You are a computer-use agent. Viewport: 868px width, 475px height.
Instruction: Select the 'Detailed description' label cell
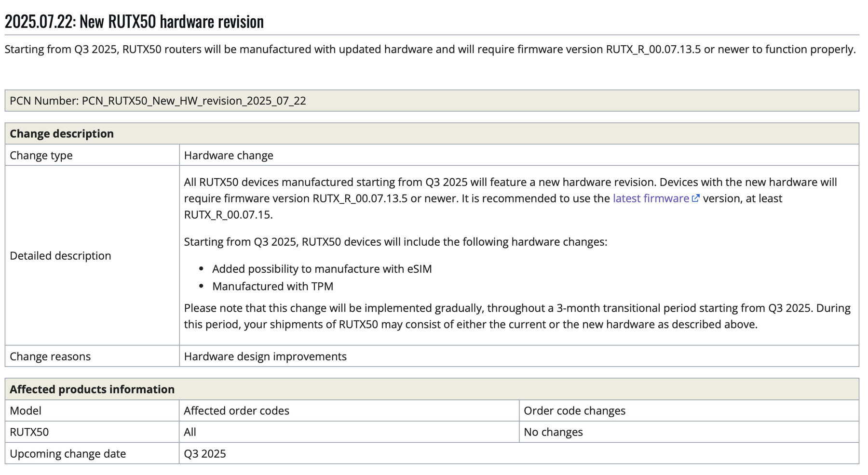pos(92,255)
